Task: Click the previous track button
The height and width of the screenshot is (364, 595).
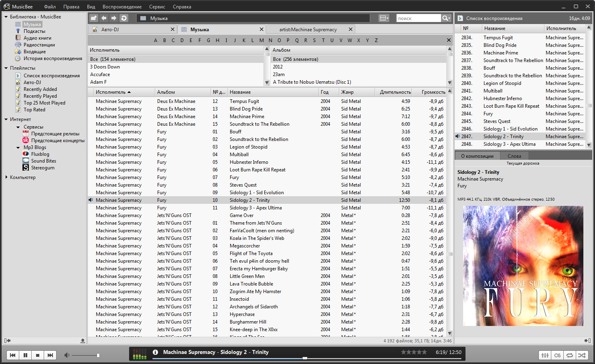Action: pos(13,355)
